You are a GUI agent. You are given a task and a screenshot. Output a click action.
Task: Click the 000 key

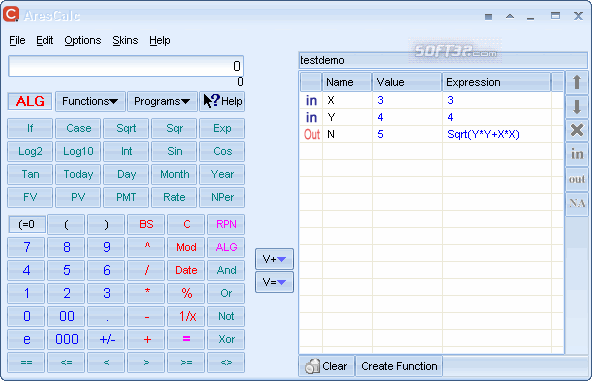click(66, 339)
